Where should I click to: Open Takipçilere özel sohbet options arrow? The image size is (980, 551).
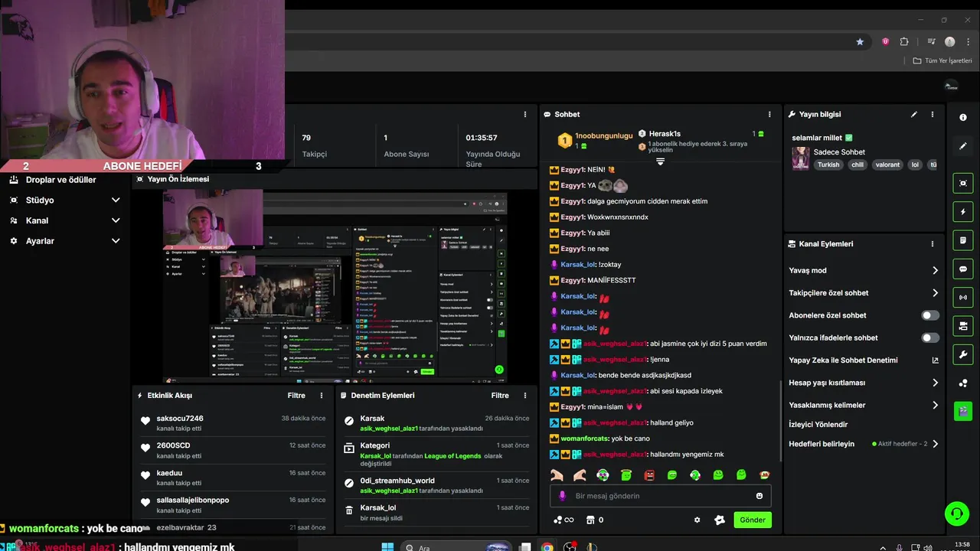click(935, 293)
